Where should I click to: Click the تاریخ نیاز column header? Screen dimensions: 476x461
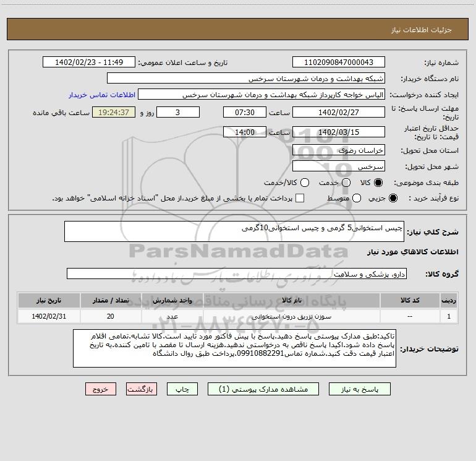coord(49,300)
